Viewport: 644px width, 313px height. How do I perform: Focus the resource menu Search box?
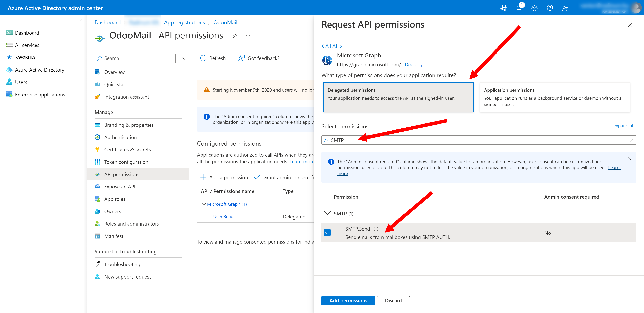click(x=135, y=58)
